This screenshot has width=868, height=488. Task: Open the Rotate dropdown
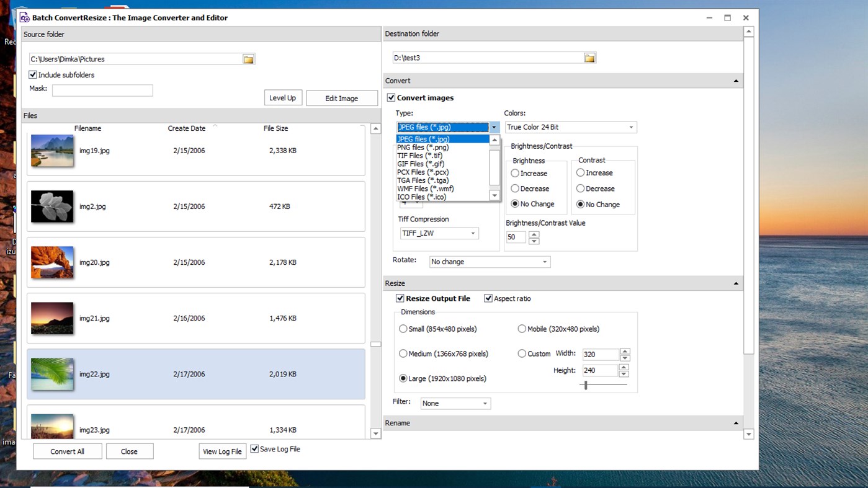546,262
